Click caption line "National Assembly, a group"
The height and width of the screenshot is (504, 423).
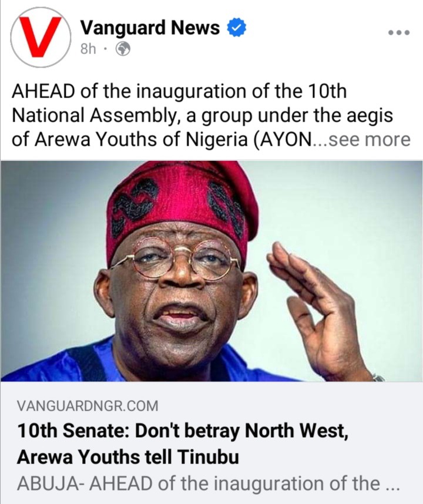click(202, 116)
